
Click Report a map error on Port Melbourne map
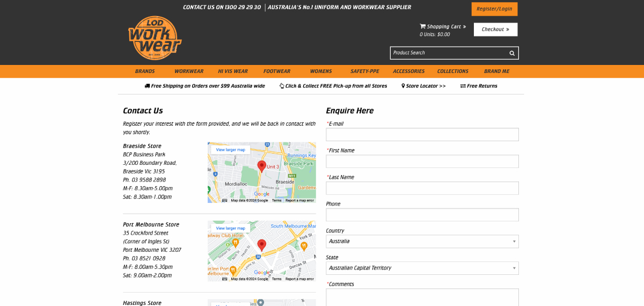[x=299, y=279]
